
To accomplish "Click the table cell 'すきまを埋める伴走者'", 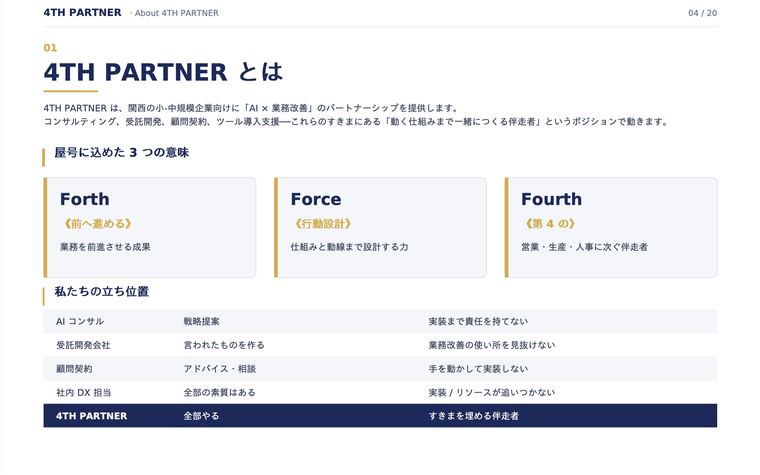I will tap(474, 416).
